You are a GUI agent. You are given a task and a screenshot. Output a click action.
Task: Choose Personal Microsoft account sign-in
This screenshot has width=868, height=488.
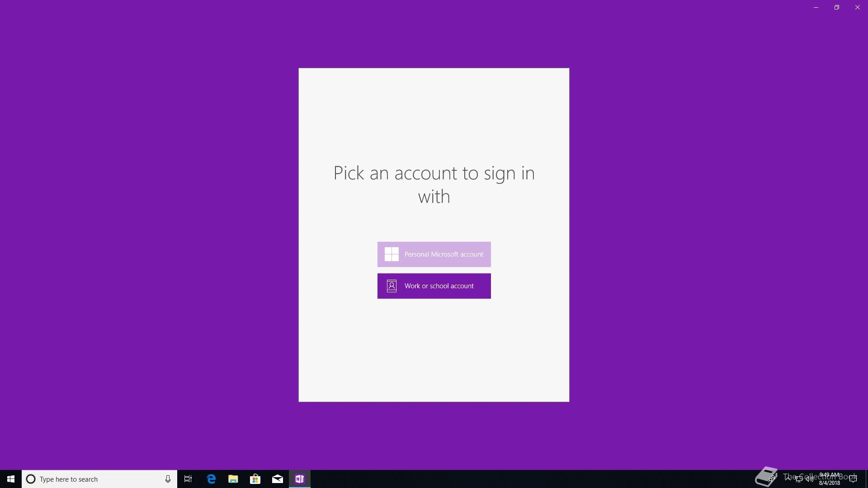434,254
